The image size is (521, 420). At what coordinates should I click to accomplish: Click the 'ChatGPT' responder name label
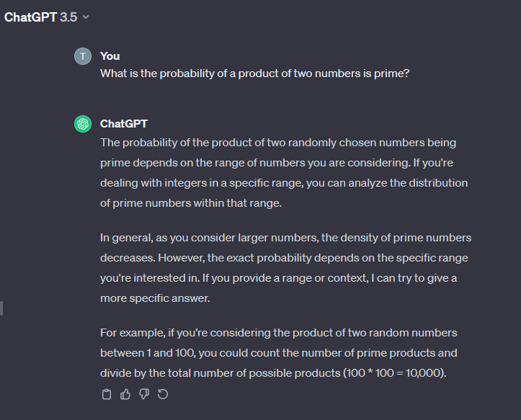[x=124, y=124]
